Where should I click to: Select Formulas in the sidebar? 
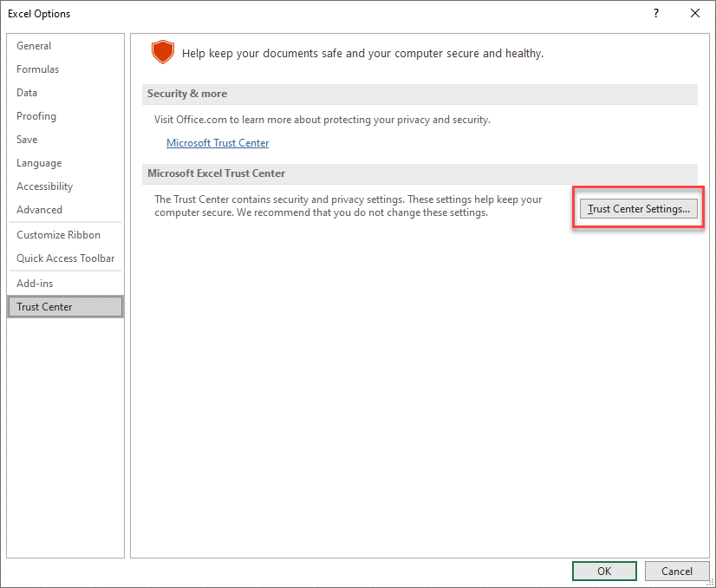click(x=65, y=69)
